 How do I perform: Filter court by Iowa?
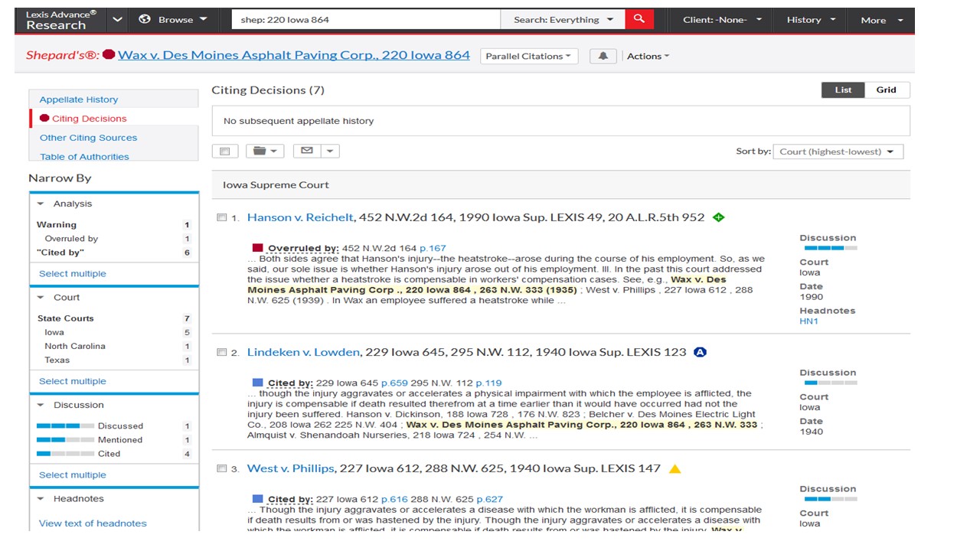(x=54, y=332)
